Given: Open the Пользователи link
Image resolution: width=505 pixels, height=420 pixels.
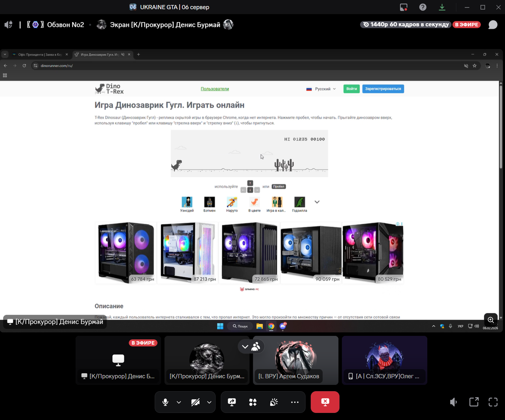Looking at the screenshot, I should click(215, 89).
